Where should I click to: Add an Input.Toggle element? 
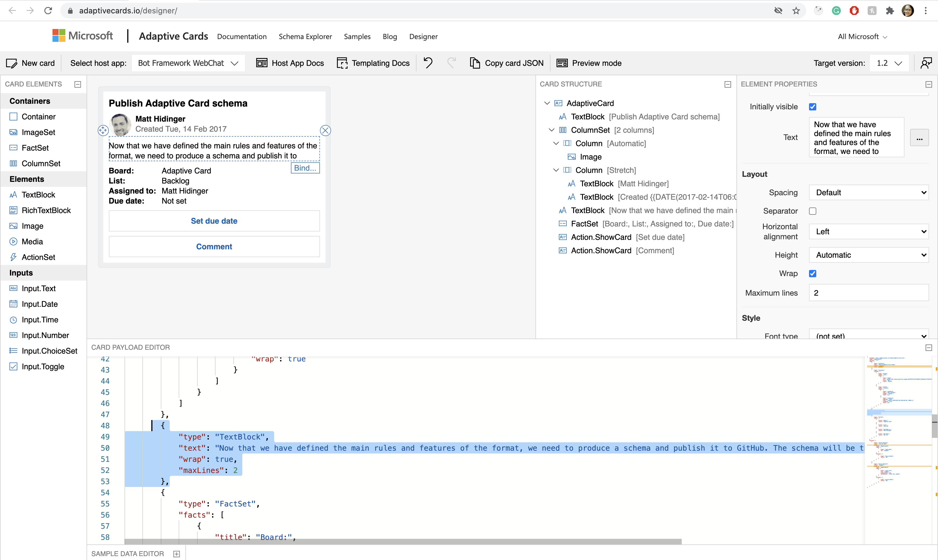(x=43, y=366)
